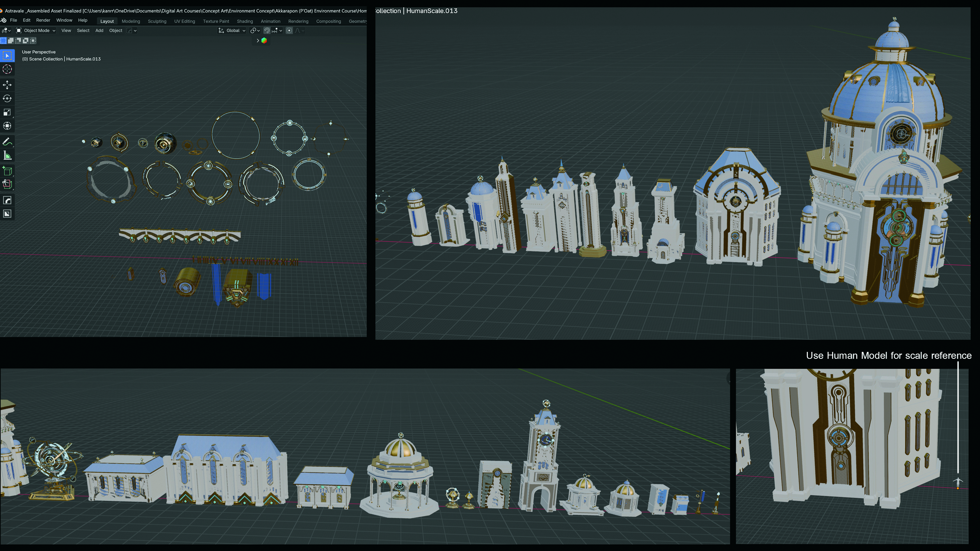Open the overlay type dropdown beside Object menu
980x551 pixels.
click(x=132, y=30)
